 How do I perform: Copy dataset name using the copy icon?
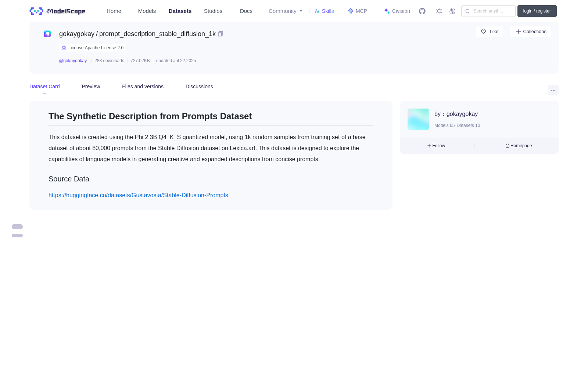tap(220, 34)
